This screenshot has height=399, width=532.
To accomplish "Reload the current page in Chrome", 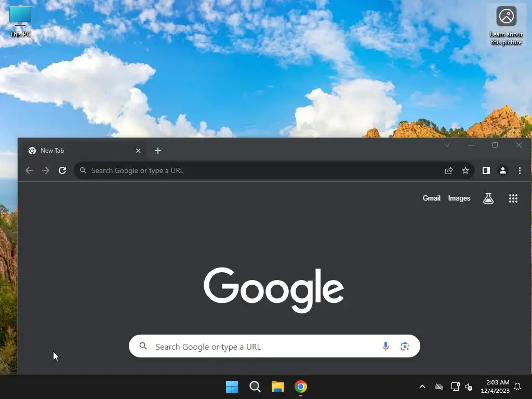I will click(62, 170).
